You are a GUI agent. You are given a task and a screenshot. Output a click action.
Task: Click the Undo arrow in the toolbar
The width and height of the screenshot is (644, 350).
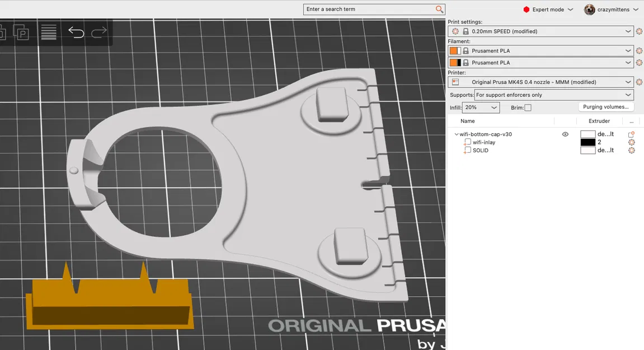pyautogui.click(x=76, y=32)
